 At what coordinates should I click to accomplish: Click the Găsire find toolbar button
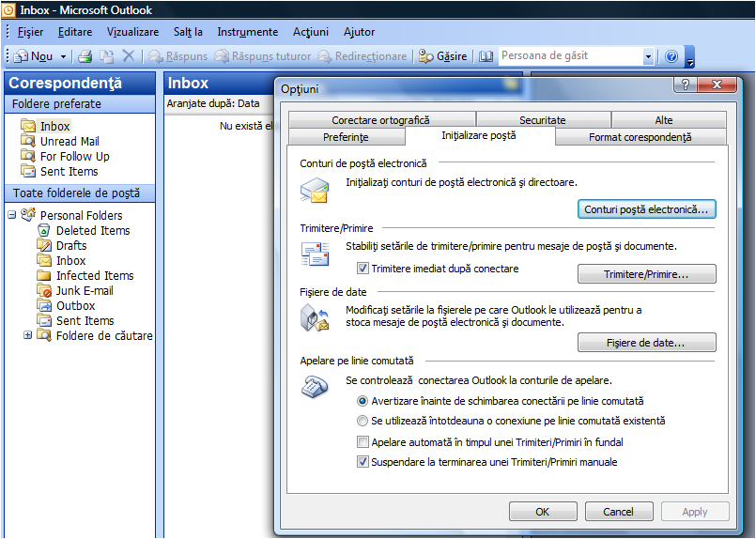point(442,56)
